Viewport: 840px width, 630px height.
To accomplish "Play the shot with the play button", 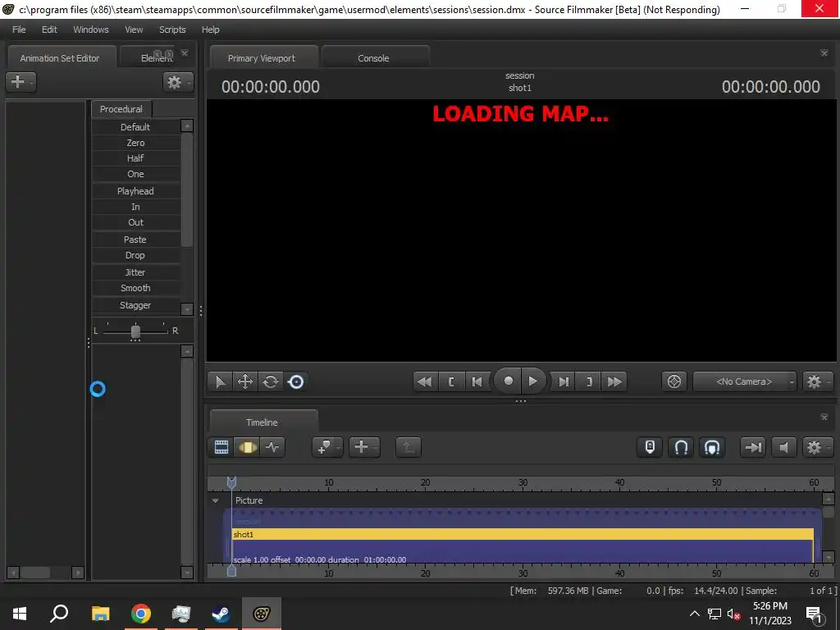I will tap(532, 381).
